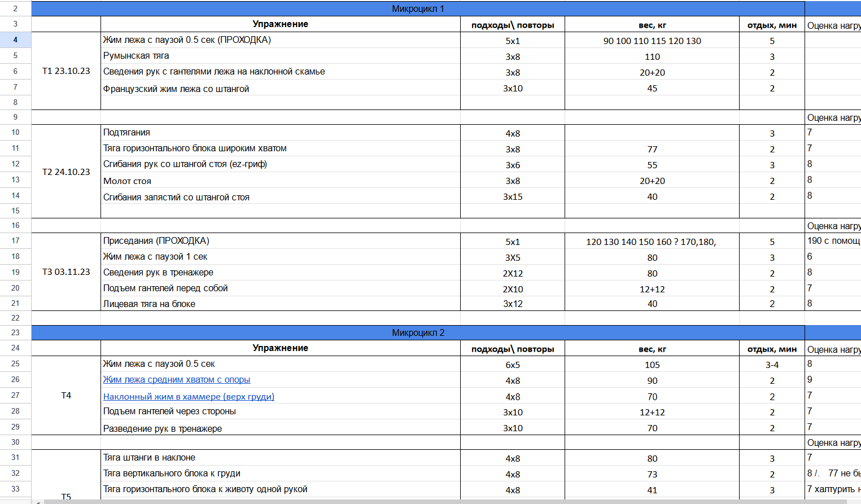Select cell 'Подъем гантелей через стороны'
Image resolution: width=861 pixels, height=504 pixels.
[281, 411]
